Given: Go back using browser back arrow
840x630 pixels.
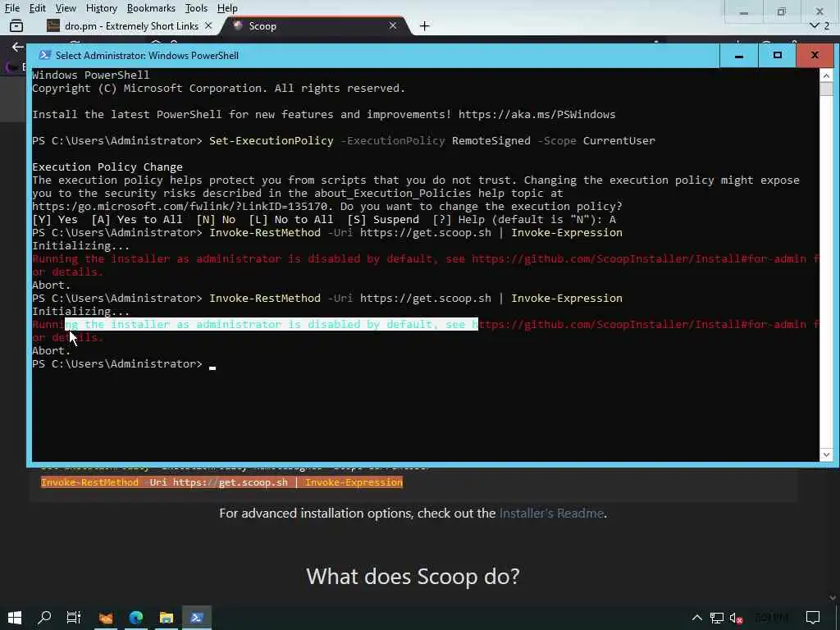Looking at the screenshot, I should (x=18, y=47).
